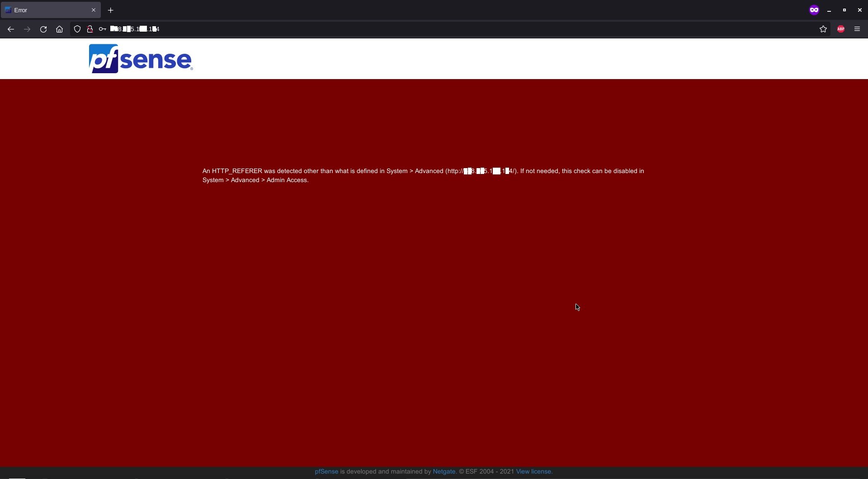Open the browser home page
This screenshot has width=868, height=479.
coord(59,29)
